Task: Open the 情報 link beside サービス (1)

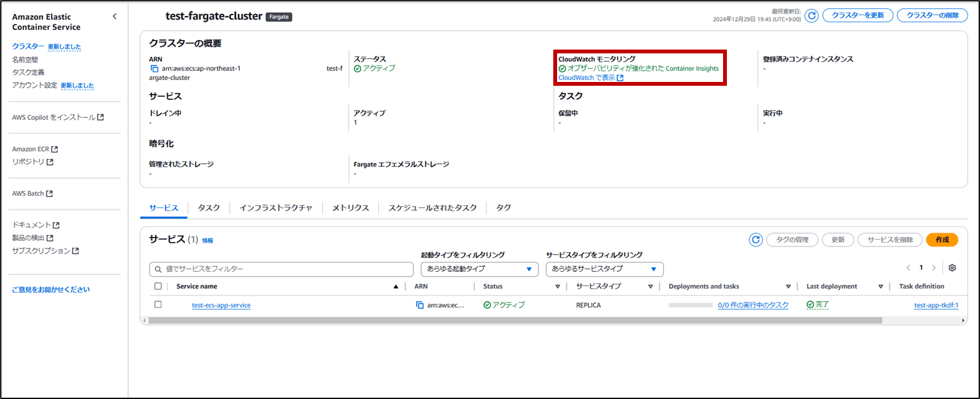Action: click(x=208, y=241)
